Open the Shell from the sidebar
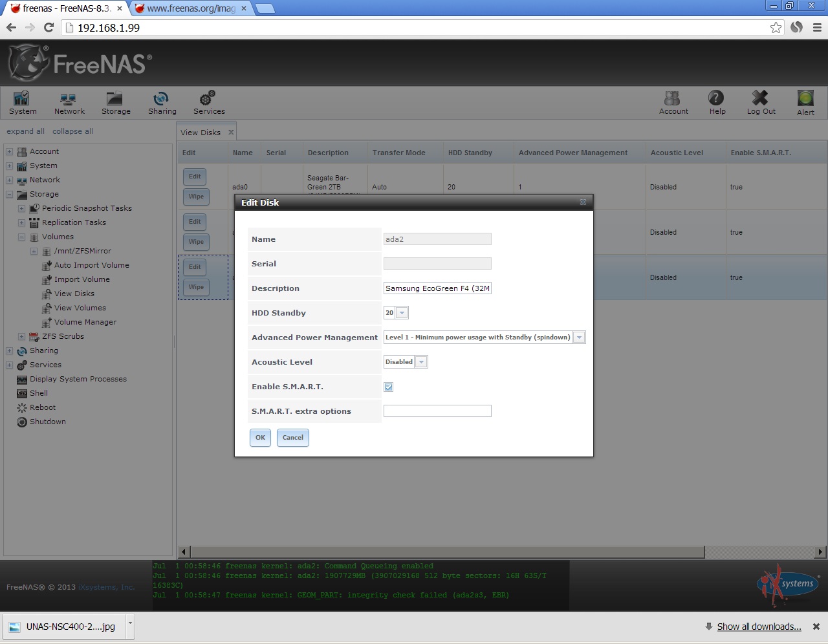The image size is (828, 644). (39, 392)
